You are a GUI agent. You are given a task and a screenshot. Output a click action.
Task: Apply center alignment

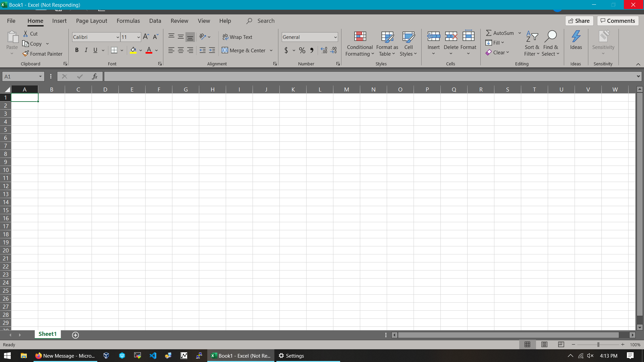click(181, 50)
